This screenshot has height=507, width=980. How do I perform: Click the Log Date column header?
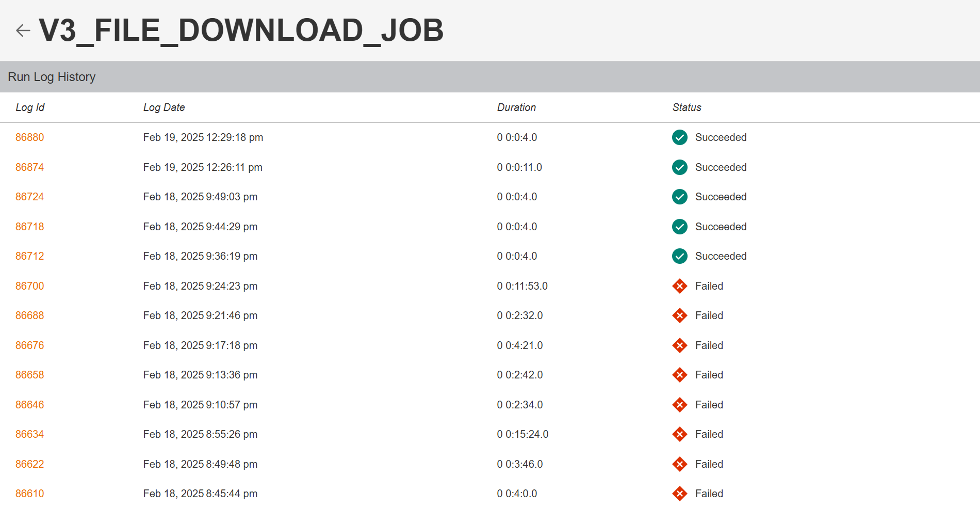pyautogui.click(x=164, y=107)
